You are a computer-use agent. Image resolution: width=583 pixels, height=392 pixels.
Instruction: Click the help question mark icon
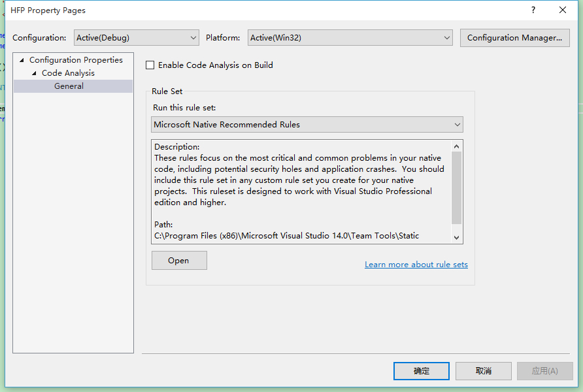click(x=533, y=10)
